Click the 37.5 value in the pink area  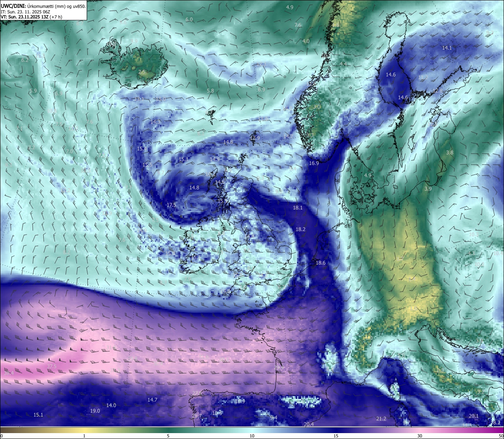pos(52,367)
